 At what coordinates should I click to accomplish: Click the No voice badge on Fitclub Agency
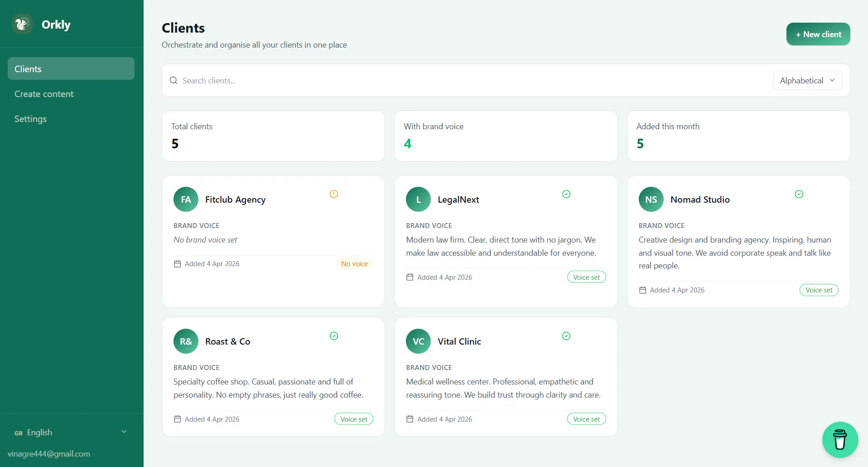click(354, 264)
